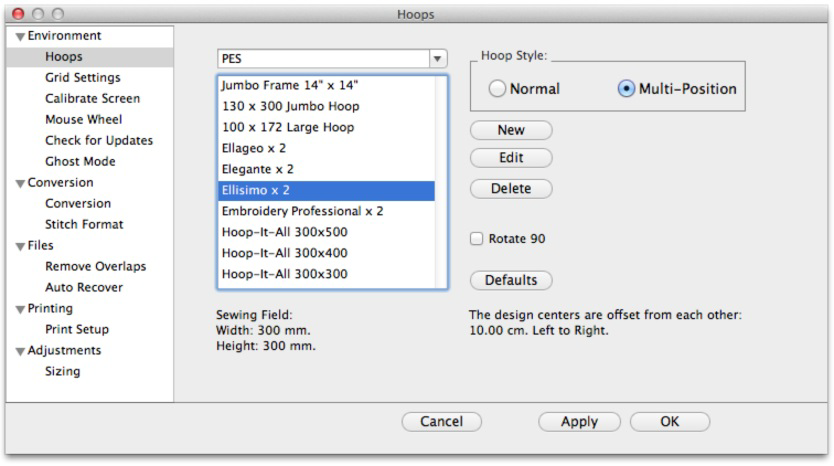Open Grid Settings in the sidebar
Screen dimensions: 834x466
[x=82, y=78]
